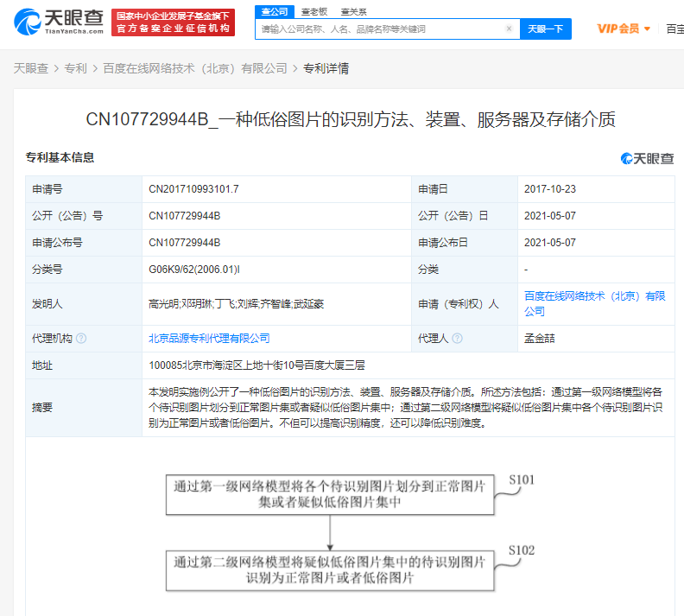Clear the search box with the x icon
The width and height of the screenshot is (684, 616).
tap(509, 29)
